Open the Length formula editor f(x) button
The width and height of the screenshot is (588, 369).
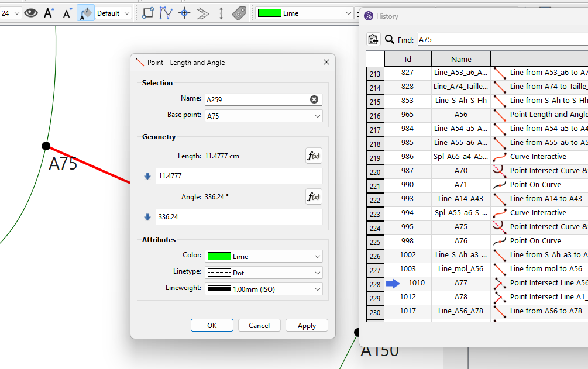pos(314,156)
